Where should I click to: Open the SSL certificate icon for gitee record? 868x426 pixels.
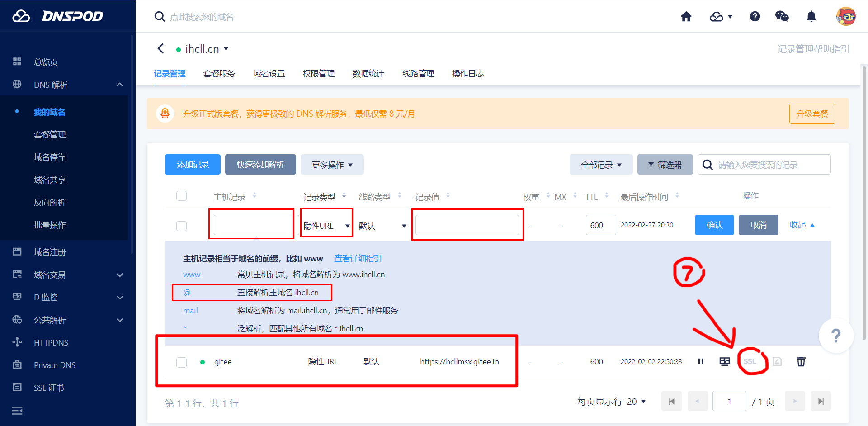(x=750, y=361)
